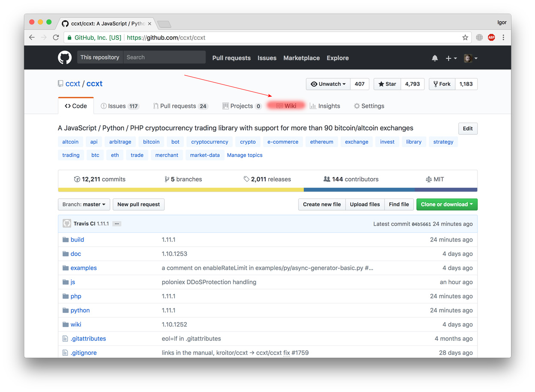
Task: Click the doc folder icon
Action: 66,254
